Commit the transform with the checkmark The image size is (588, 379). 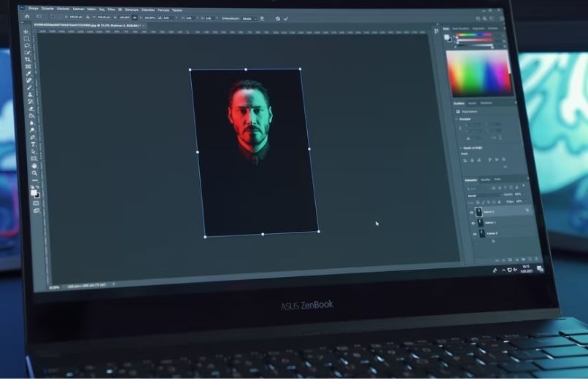click(x=286, y=19)
